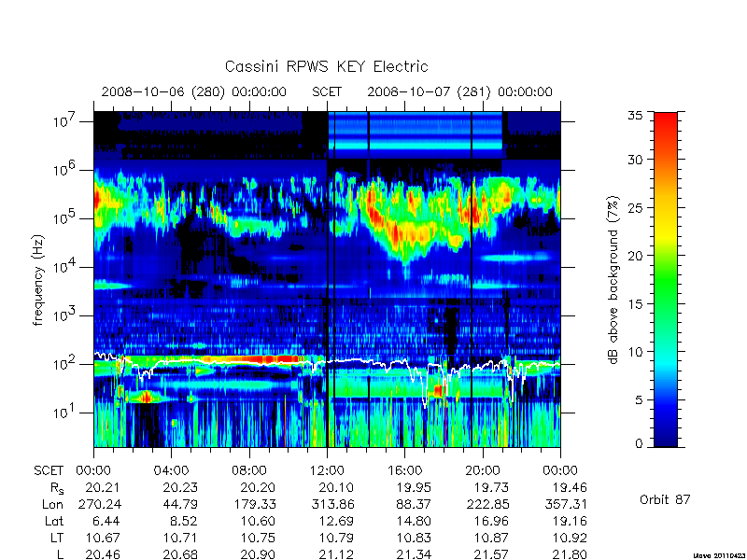Click the 30 value on colorbar
This screenshot has width=747, height=560.
tap(635, 159)
